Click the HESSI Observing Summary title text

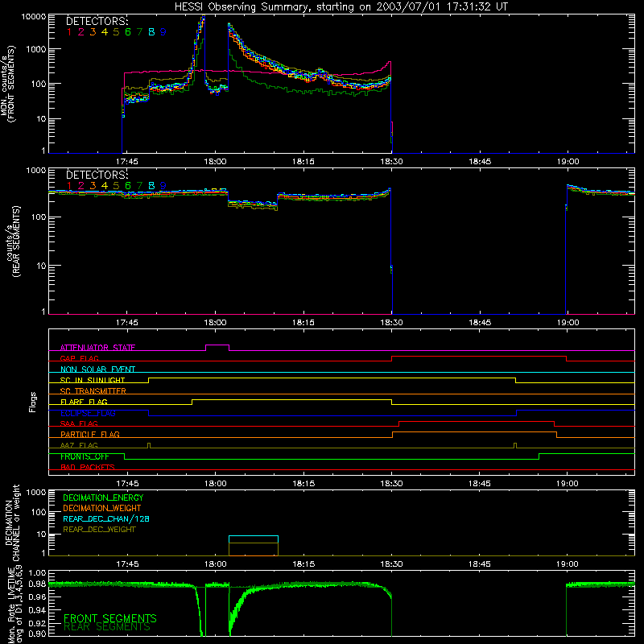tap(341, 7)
